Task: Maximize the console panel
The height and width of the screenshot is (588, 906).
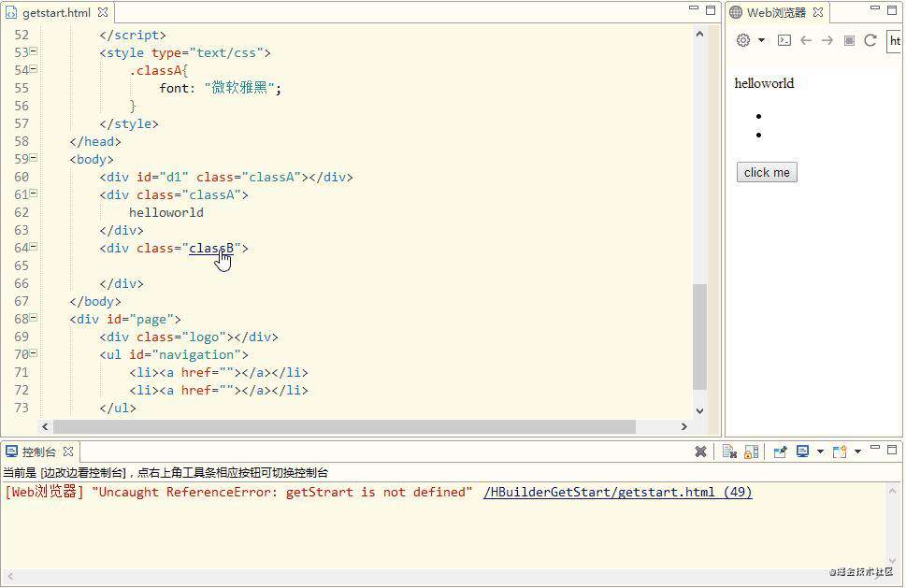Action: pyautogui.click(x=892, y=449)
